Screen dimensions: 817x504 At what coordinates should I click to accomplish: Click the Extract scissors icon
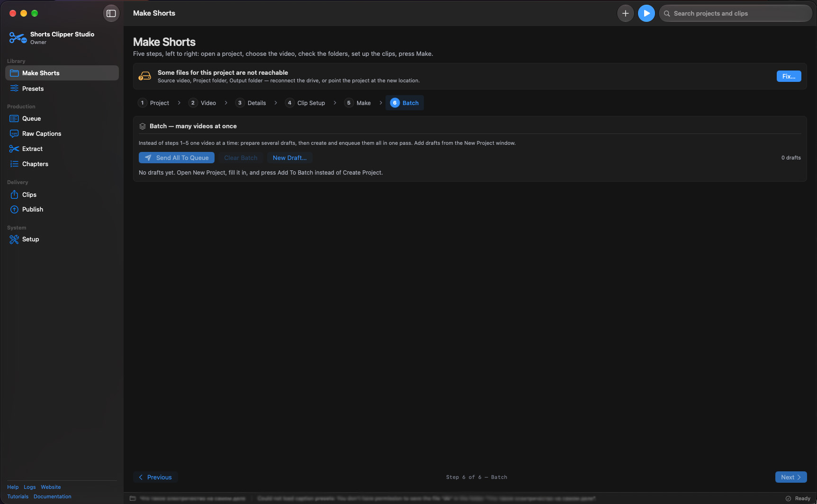[x=14, y=149]
